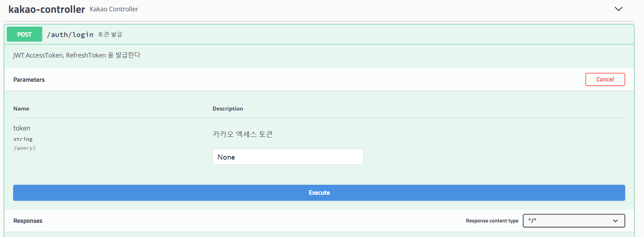The image size is (644, 237).
Task: Click the Name column header
Action: [21, 108]
